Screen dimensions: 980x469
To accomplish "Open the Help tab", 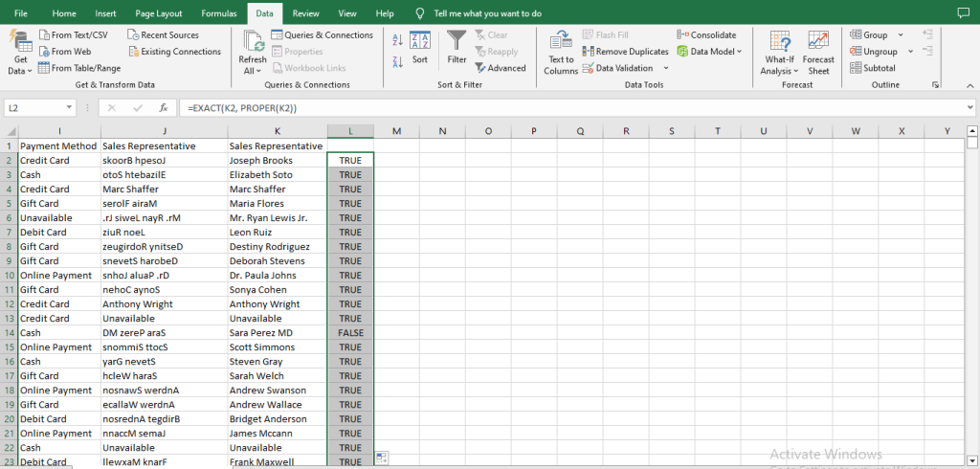I will 385,13.
